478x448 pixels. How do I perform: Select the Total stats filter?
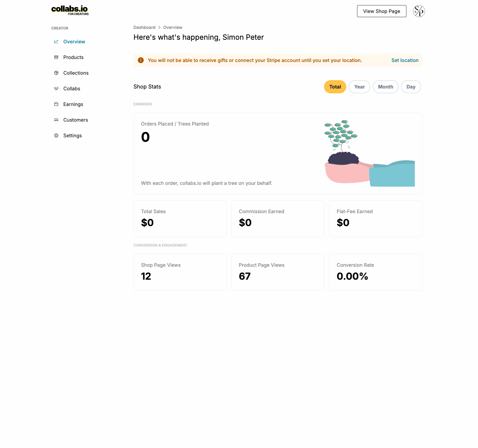pyautogui.click(x=335, y=87)
